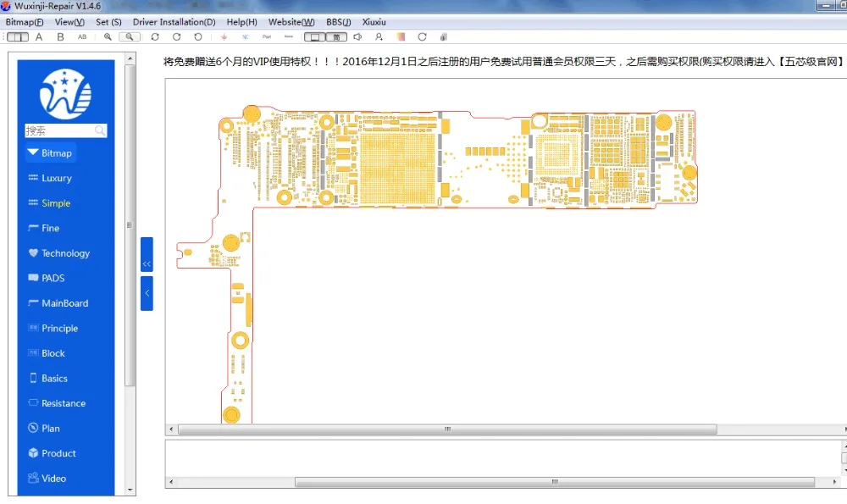Open the Set menu
This screenshot has width=847, height=504.
[x=108, y=22]
